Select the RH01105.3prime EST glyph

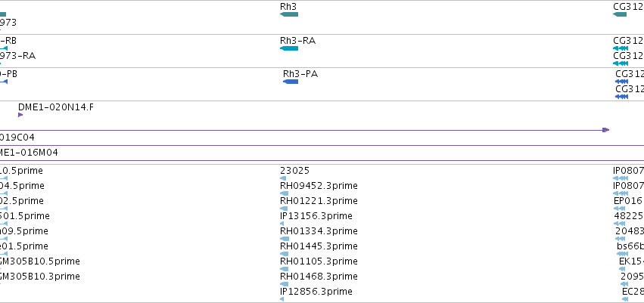[x=284, y=270]
